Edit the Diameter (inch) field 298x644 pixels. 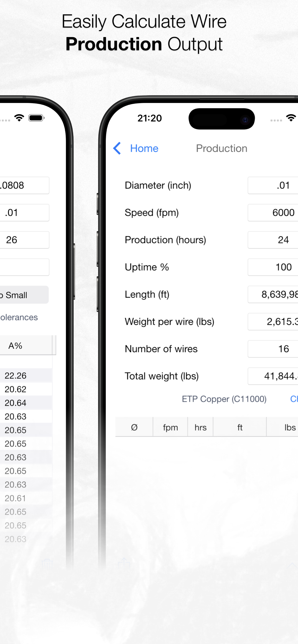273,185
